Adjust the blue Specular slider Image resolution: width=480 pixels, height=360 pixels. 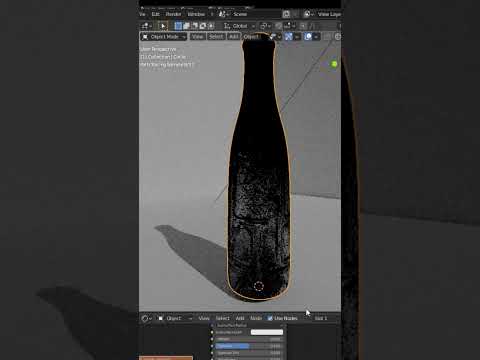click(248, 346)
